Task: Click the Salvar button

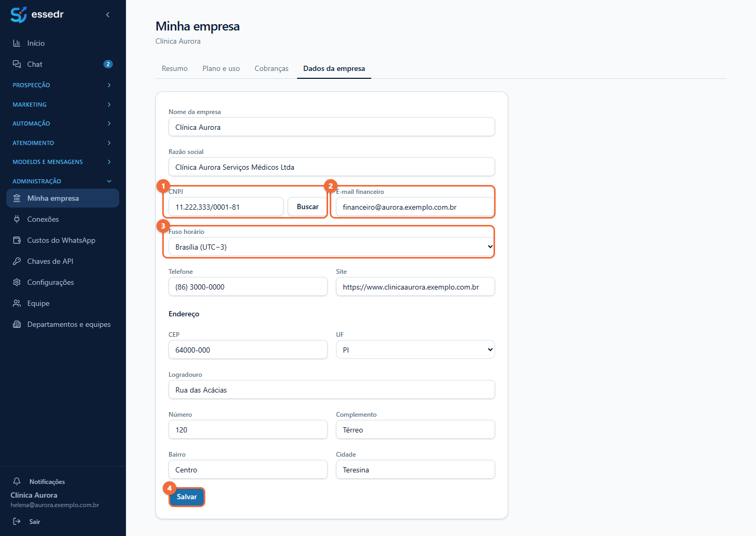Action: pos(187,497)
